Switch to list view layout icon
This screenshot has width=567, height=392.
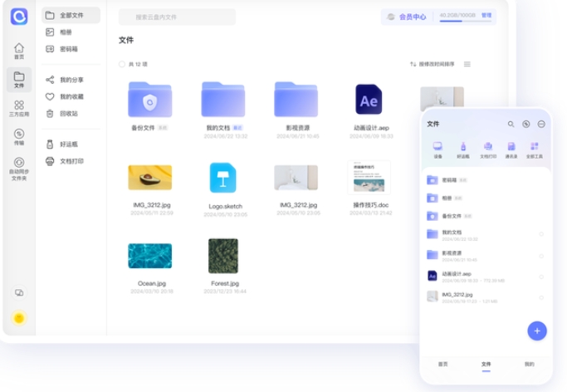[467, 64]
